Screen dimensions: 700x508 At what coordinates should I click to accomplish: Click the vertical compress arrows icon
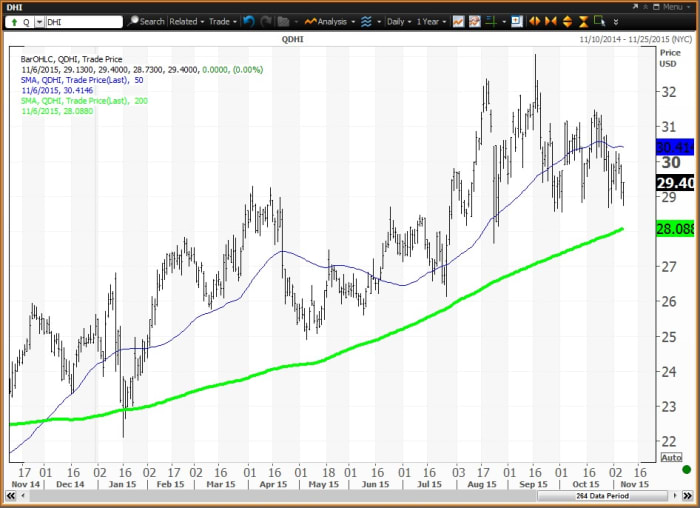[x=583, y=21]
